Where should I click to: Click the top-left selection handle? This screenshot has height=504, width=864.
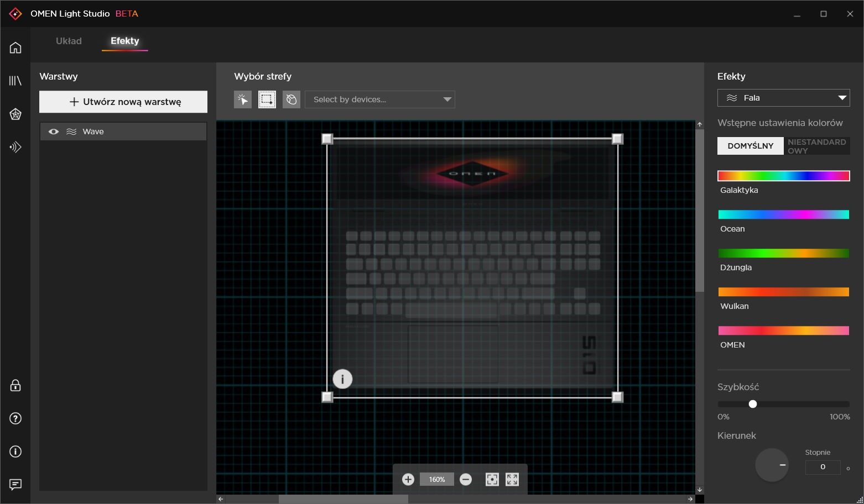(x=327, y=139)
